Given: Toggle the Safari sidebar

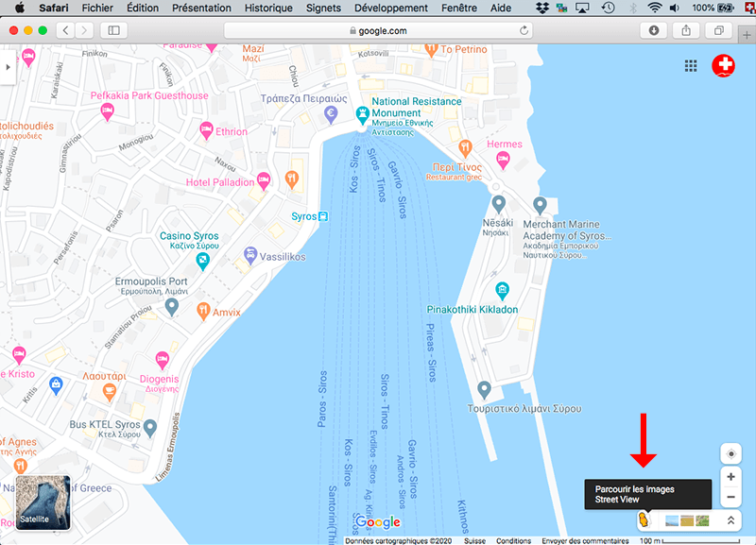Looking at the screenshot, I should click(113, 30).
